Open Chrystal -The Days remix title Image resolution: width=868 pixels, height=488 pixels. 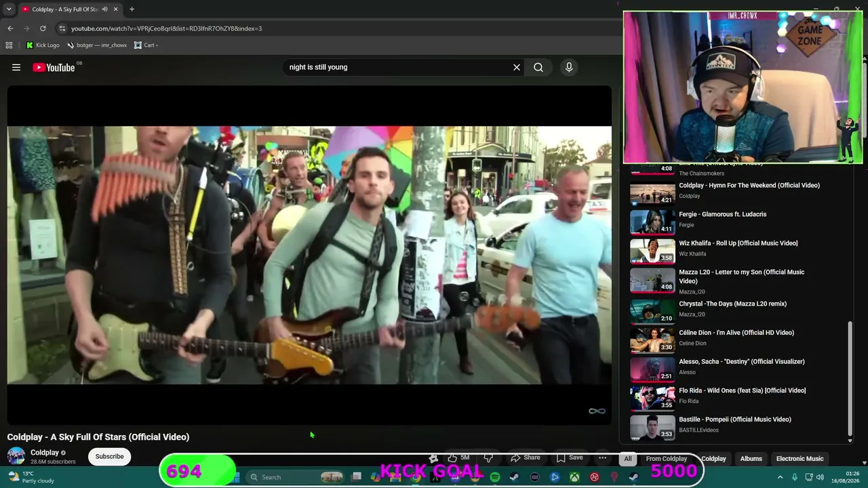click(733, 304)
